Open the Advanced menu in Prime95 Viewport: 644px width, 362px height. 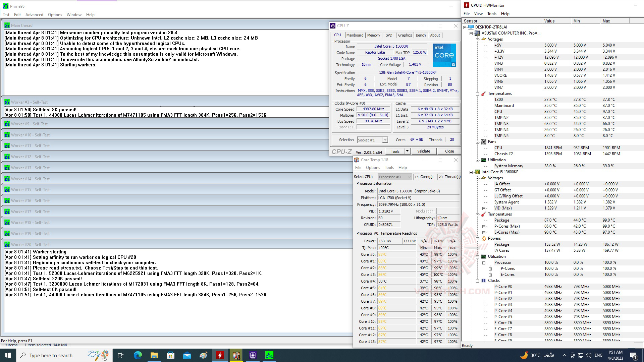[x=34, y=15]
